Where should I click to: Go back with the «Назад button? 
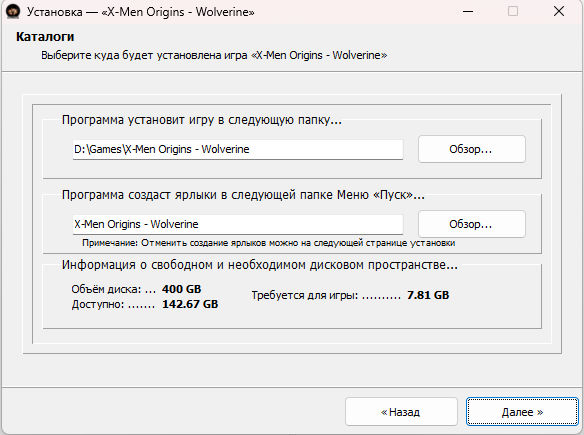[401, 412]
